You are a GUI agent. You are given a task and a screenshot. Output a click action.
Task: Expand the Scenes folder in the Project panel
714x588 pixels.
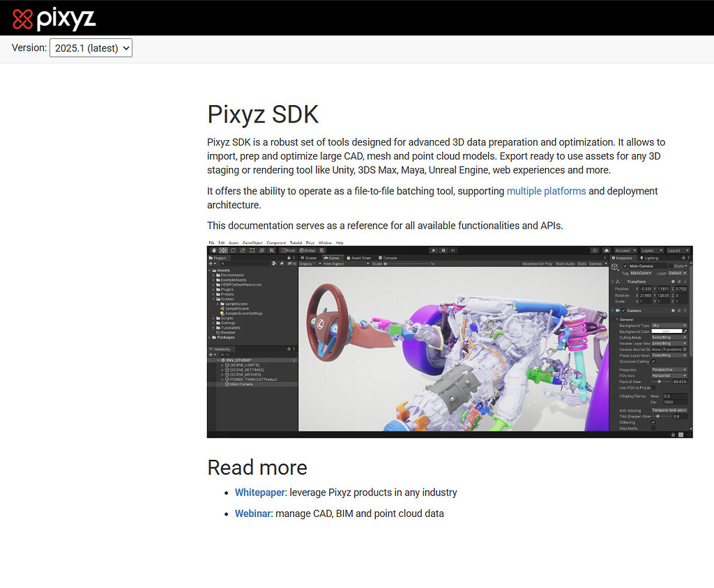(x=213, y=299)
